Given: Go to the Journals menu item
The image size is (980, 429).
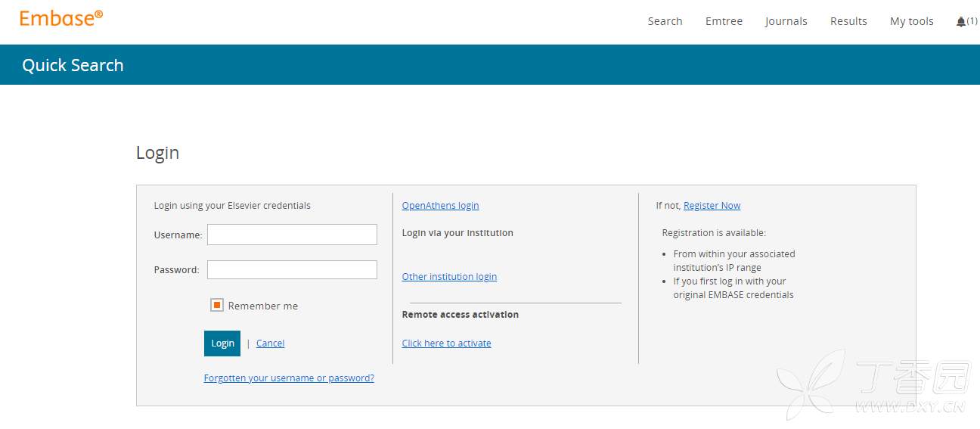Looking at the screenshot, I should (786, 21).
